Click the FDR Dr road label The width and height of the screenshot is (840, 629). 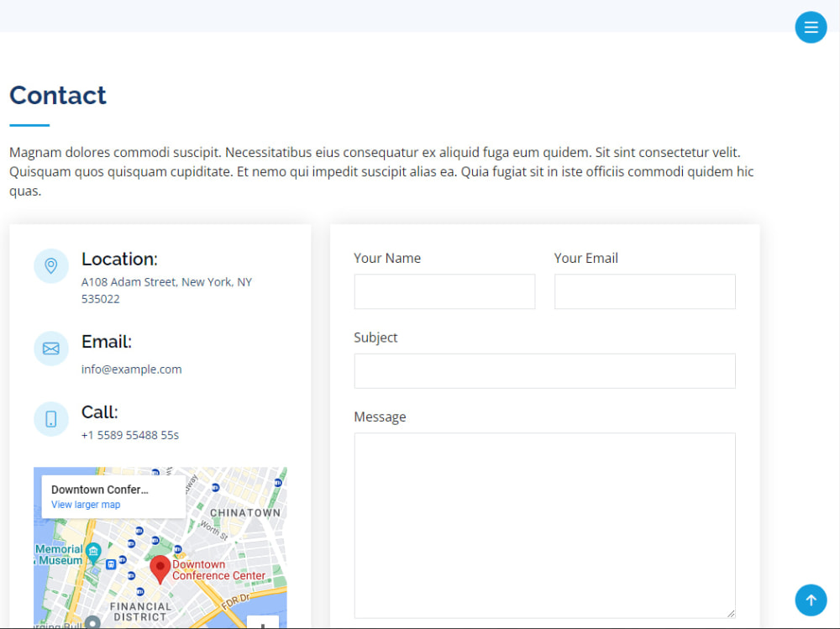pyautogui.click(x=236, y=601)
